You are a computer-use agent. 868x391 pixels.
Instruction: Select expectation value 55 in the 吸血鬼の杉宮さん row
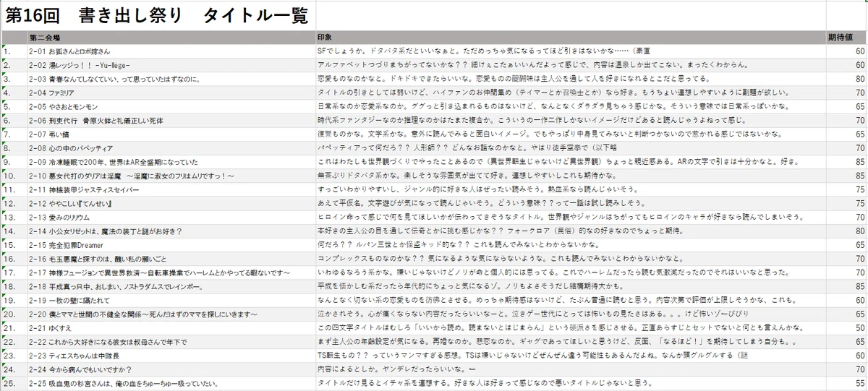846,383
